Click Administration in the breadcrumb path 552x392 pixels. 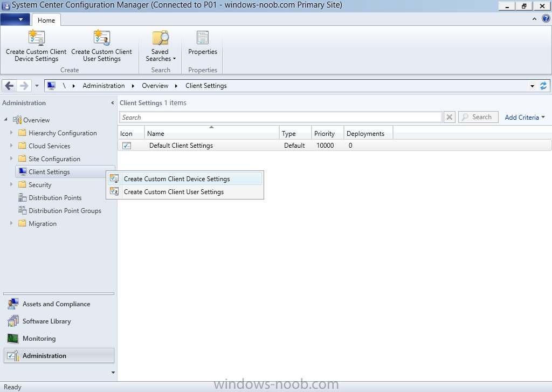pyautogui.click(x=103, y=86)
